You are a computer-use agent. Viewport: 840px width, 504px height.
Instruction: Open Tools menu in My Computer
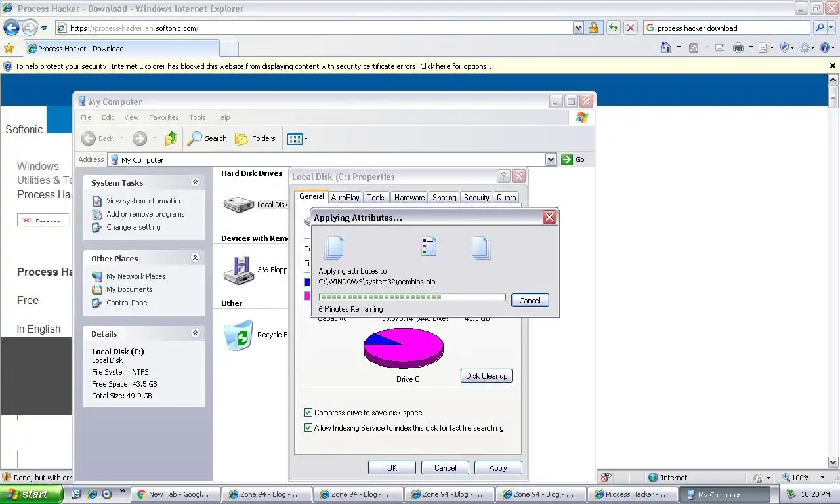pos(198,117)
